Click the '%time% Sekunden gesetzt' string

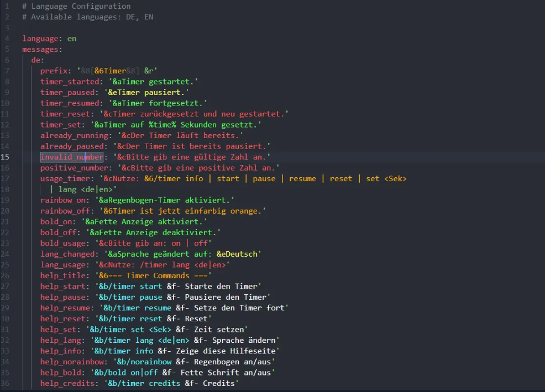pyautogui.click(x=203, y=125)
